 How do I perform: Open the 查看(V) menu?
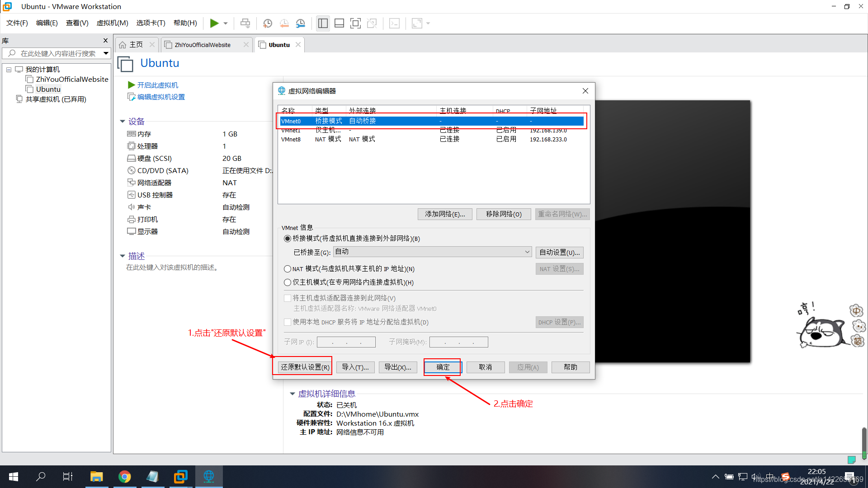77,23
